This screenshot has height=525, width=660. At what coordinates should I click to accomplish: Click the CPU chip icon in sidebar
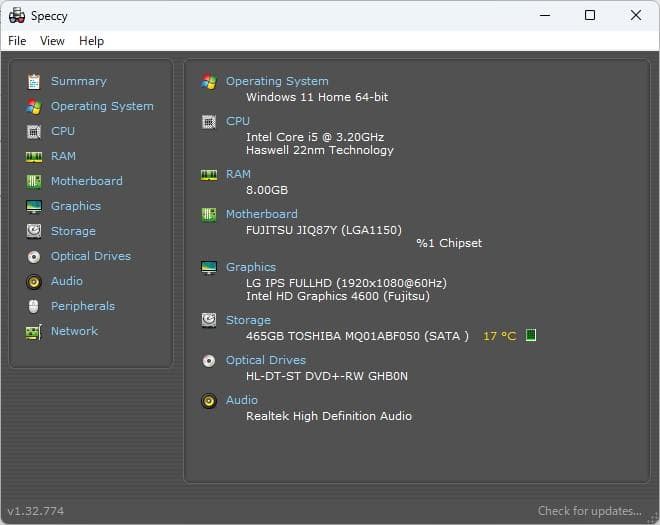point(34,131)
